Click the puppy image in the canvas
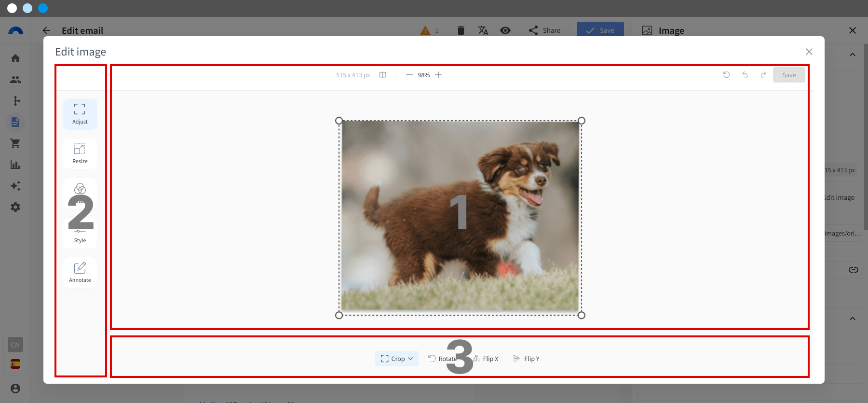Screen dimensions: 868x403 tap(460, 216)
